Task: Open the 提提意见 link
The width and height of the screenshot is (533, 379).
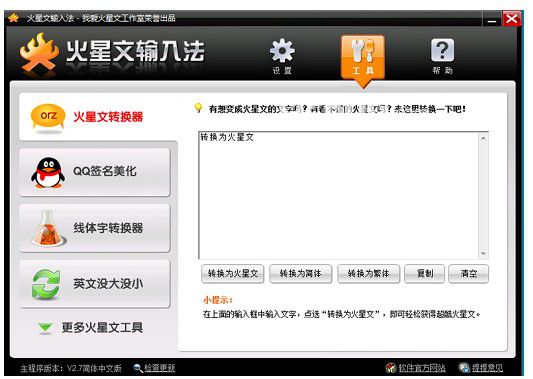Action: pyautogui.click(x=487, y=368)
